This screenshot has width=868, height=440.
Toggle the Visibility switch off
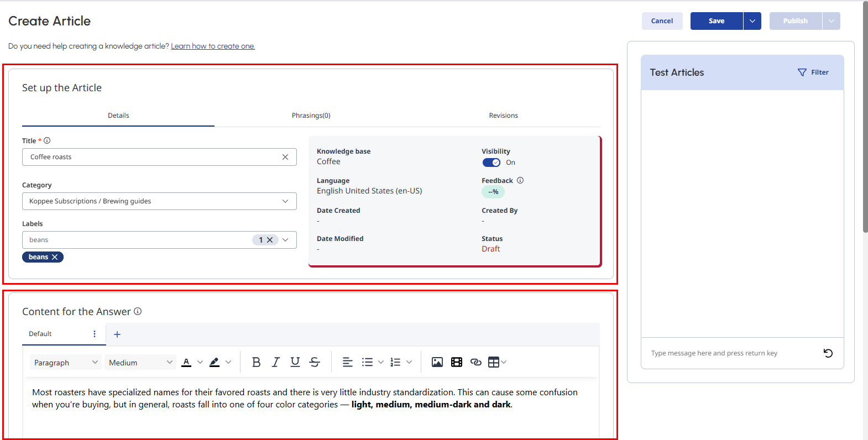point(491,163)
